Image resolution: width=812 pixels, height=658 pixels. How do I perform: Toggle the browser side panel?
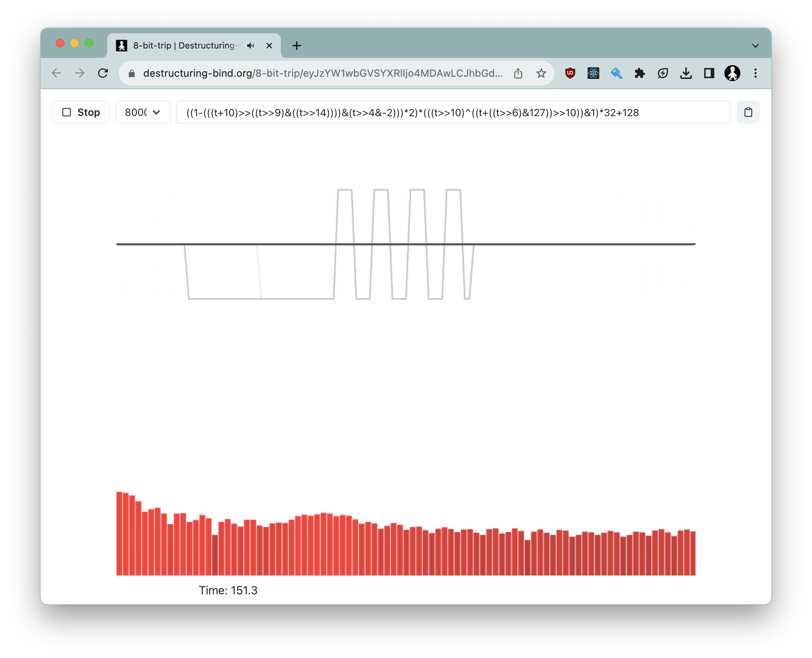[x=709, y=73]
